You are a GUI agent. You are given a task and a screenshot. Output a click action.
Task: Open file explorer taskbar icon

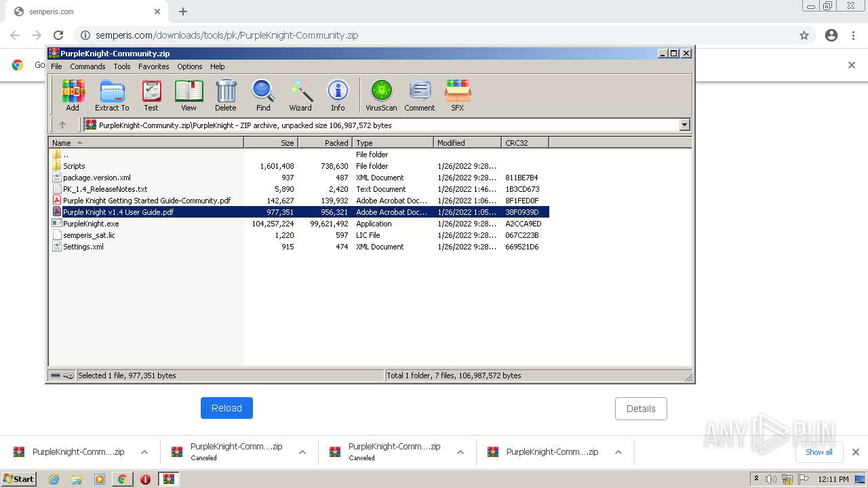[77, 479]
